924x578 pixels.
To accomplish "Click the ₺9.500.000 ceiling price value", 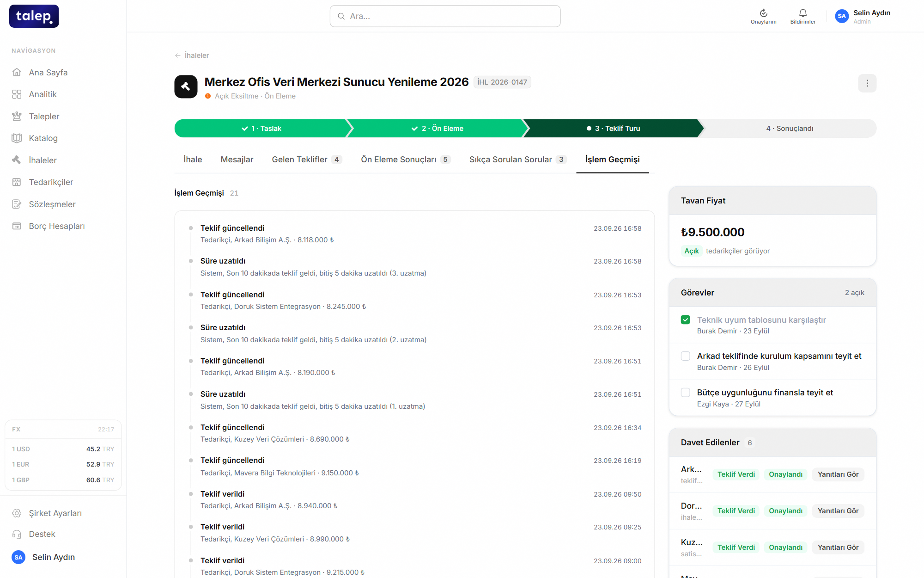I will (712, 232).
